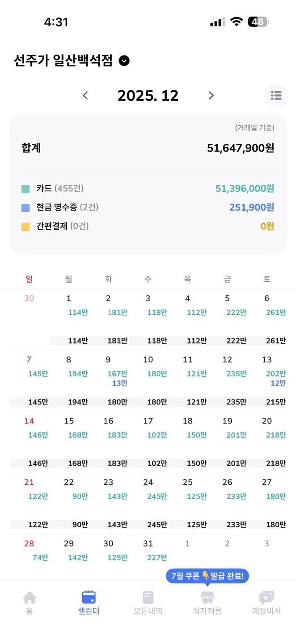Open the food ingredients mall (식자재몰) icon
296x644 pixels.
click(x=207, y=597)
